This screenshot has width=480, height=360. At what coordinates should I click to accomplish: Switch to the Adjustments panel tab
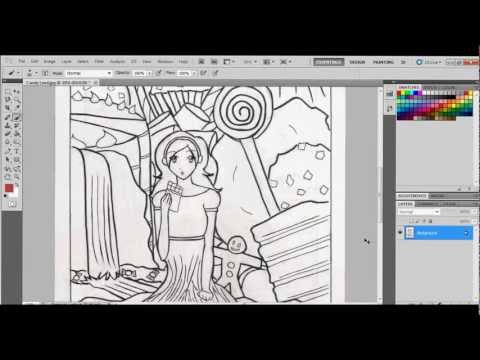click(412, 196)
